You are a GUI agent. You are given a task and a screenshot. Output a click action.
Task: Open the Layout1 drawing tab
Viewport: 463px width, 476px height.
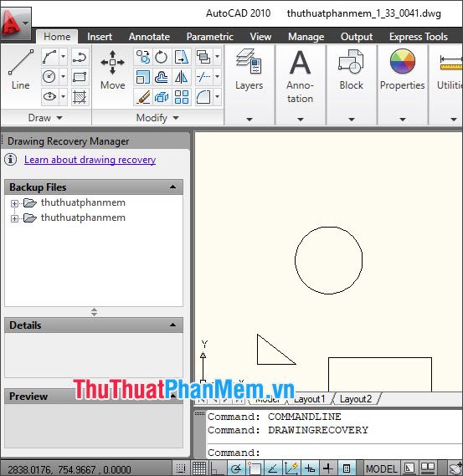(x=310, y=399)
